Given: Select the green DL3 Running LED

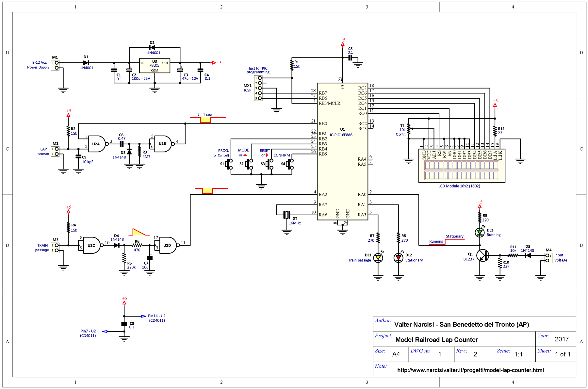Looking at the screenshot, I should pos(480,232).
